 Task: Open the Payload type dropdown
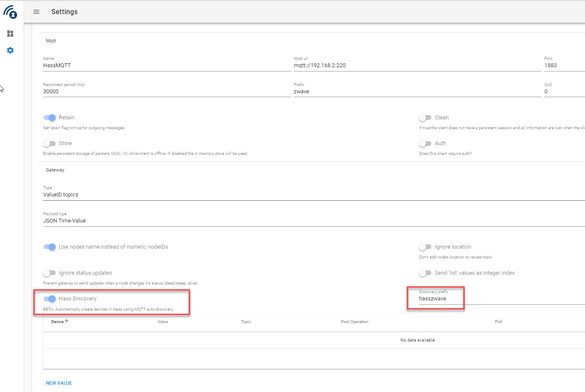(x=171, y=220)
